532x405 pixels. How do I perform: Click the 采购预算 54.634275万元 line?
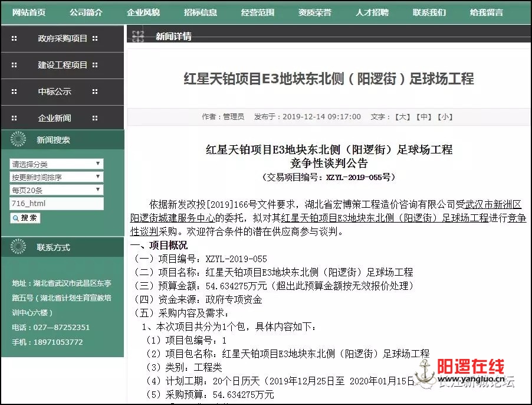point(210,394)
